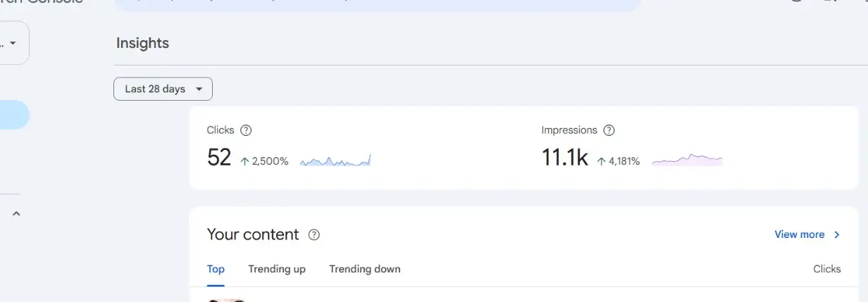Click the green up arrow beside 4,181%

(602, 161)
